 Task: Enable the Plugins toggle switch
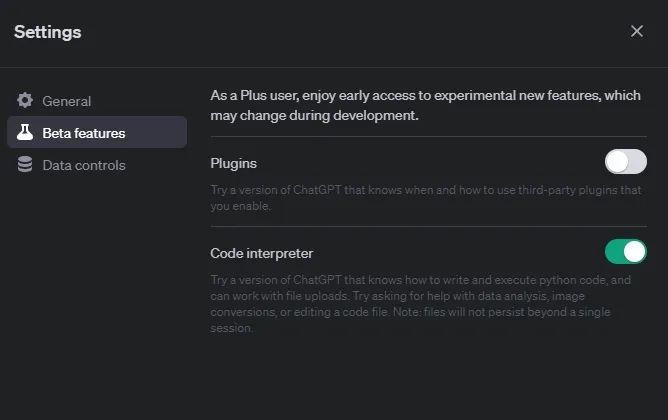coord(625,162)
